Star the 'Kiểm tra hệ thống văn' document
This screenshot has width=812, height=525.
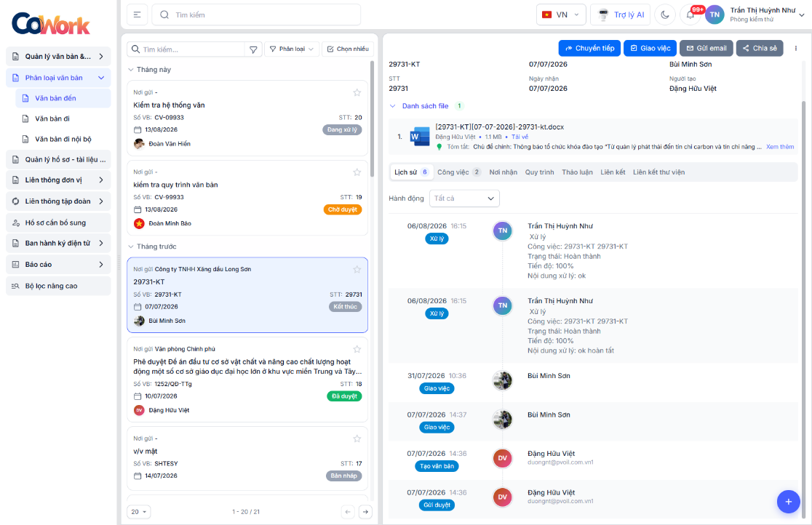point(357,92)
